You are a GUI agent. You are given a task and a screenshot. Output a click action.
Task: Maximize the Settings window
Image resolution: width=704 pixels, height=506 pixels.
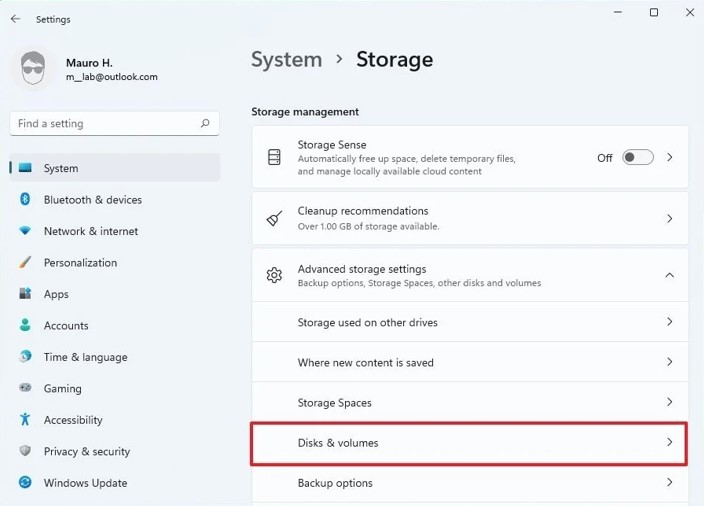point(654,13)
